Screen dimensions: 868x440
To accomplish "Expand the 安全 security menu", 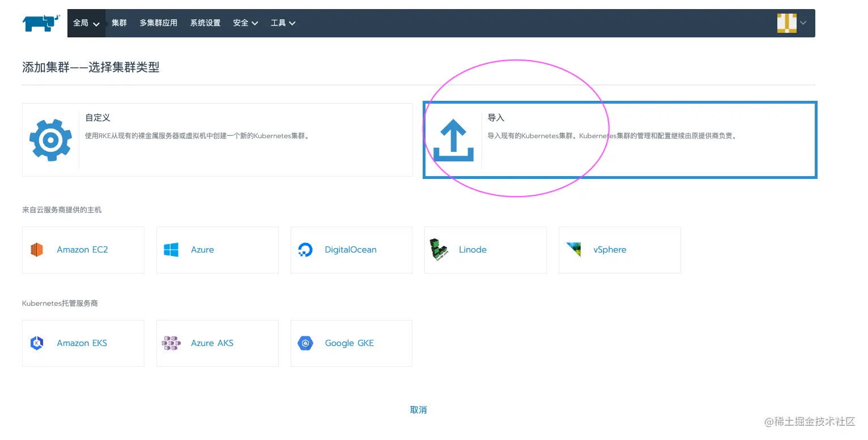I will 245,23.
